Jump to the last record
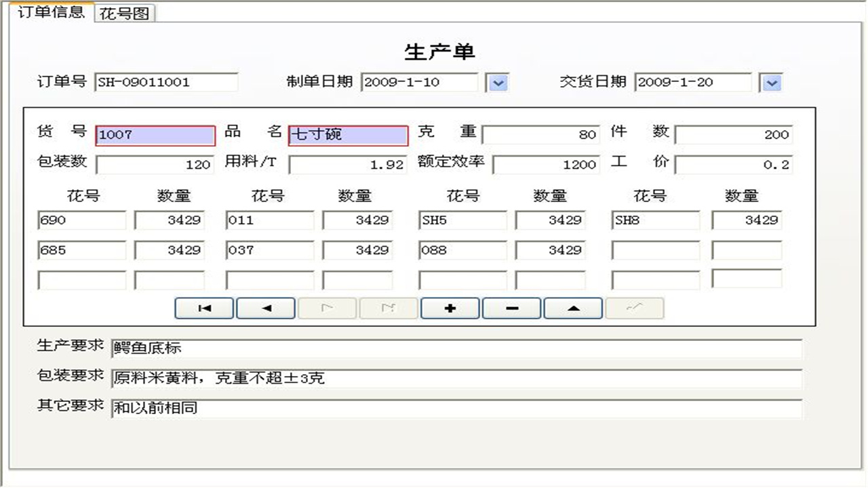This screenshot has width=868, height=488. coord(388,308)
